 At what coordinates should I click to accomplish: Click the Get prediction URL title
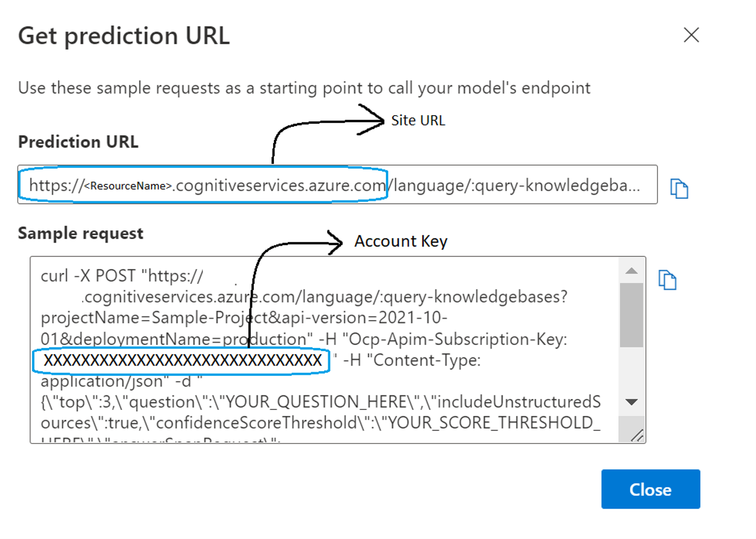click(x=124, y=35)
